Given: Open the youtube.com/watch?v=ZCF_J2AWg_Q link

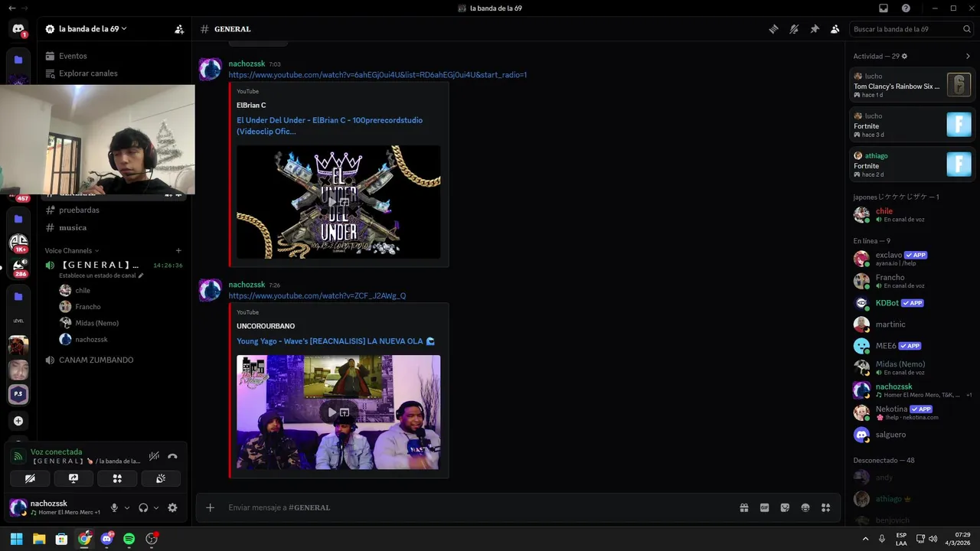Looking at the screenshot, I should pos(317,295).
